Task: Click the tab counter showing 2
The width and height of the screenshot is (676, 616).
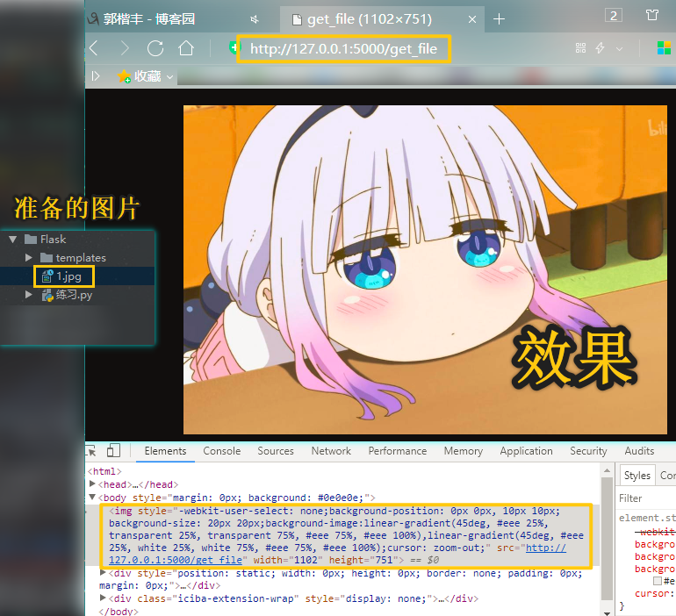Action: click(613, 16)
